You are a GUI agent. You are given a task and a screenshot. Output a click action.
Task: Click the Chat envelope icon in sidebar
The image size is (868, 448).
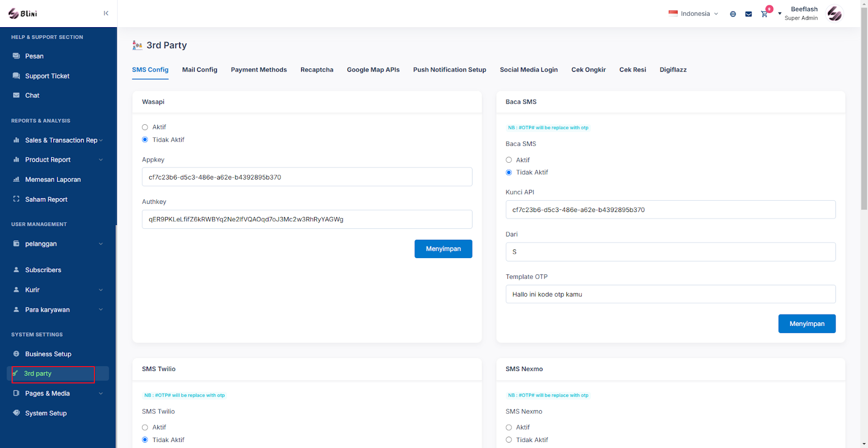[x=16, y=95]
